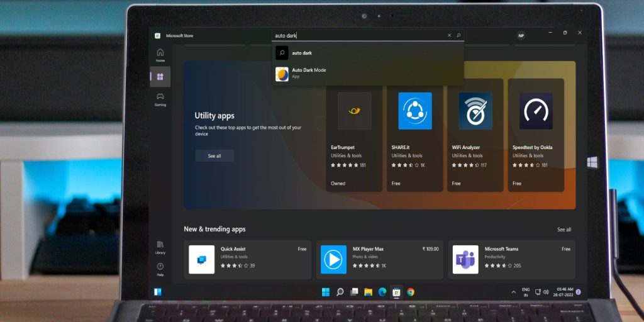Open Task View in the taskbar
Screen dimensions: 644x322
(354, 292)
